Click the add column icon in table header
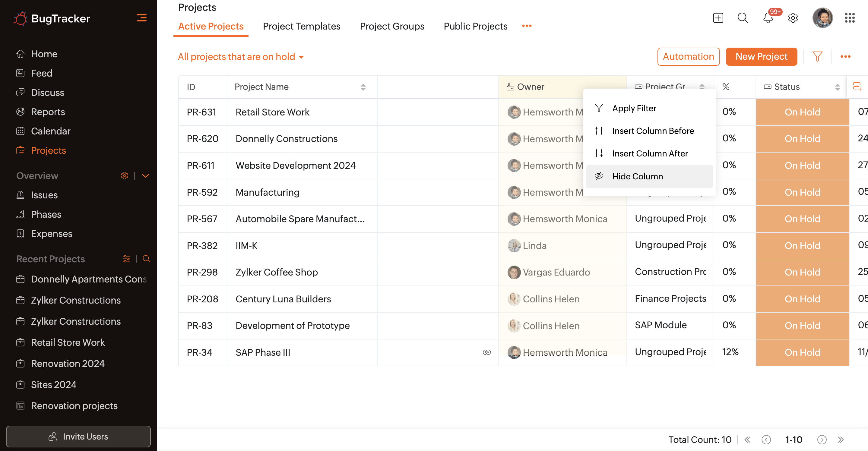The image size is (868, 451). pos(857,87)
